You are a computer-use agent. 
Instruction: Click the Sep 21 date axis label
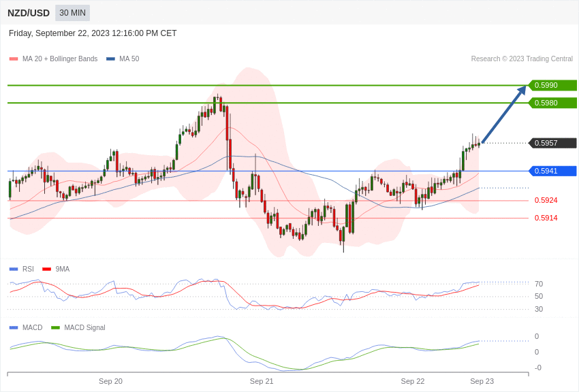[262, 381]
